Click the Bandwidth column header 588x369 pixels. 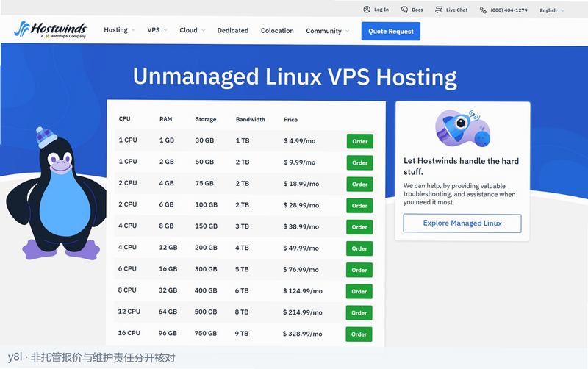pos(251,119)
